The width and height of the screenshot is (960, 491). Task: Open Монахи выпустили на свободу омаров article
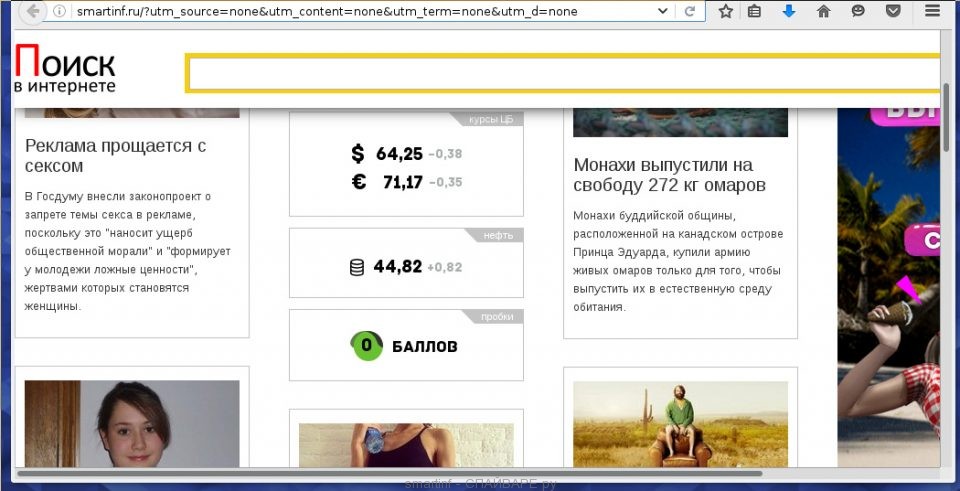click(670, 175)
